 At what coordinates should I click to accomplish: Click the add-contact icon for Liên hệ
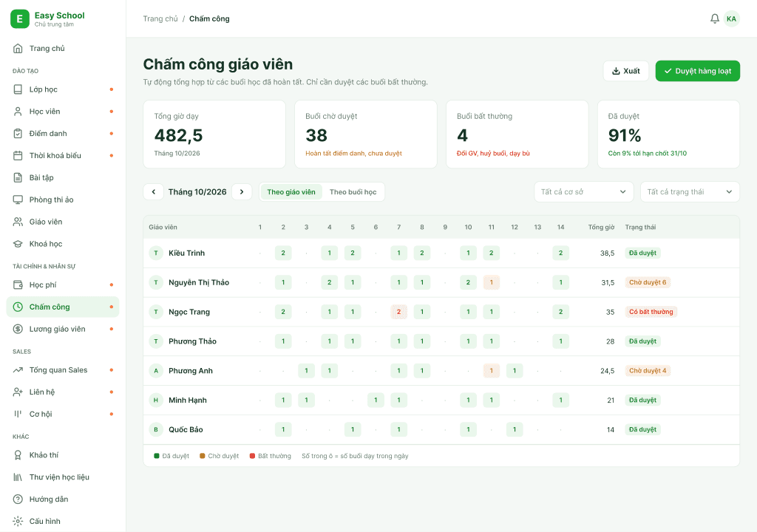pyautogui.click(x=18, y=392)
